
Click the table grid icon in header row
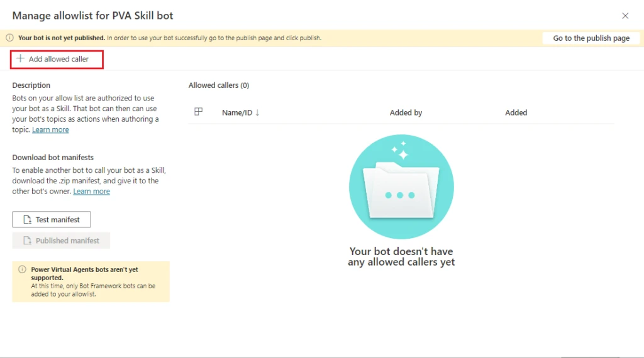click(x=198, y=112)
